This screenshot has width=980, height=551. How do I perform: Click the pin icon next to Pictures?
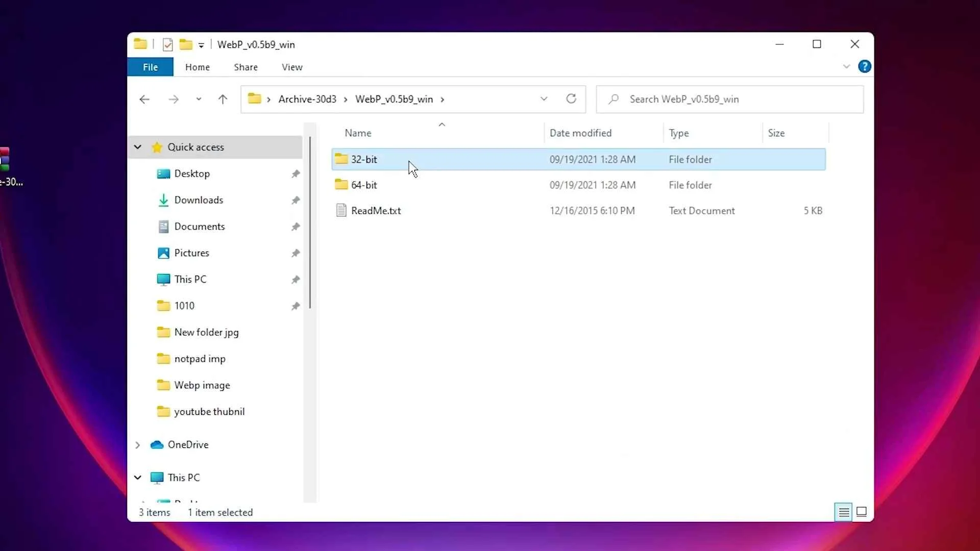coord(296,253)
